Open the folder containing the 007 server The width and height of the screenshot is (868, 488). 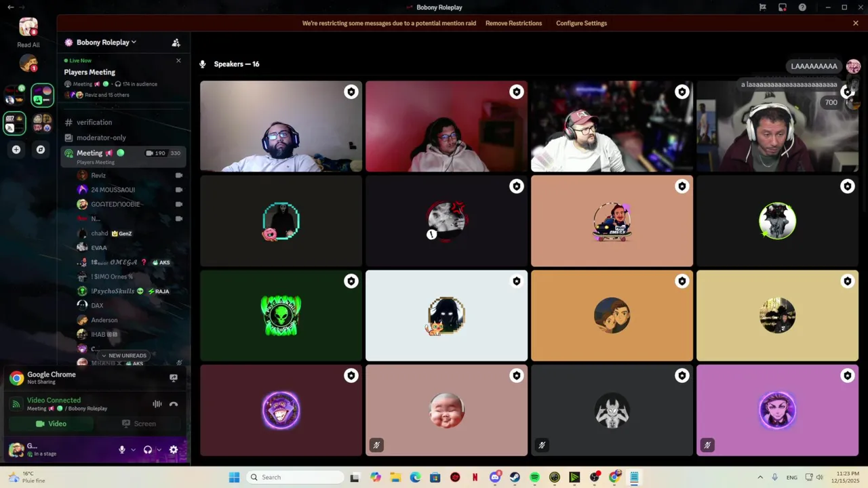15,123
